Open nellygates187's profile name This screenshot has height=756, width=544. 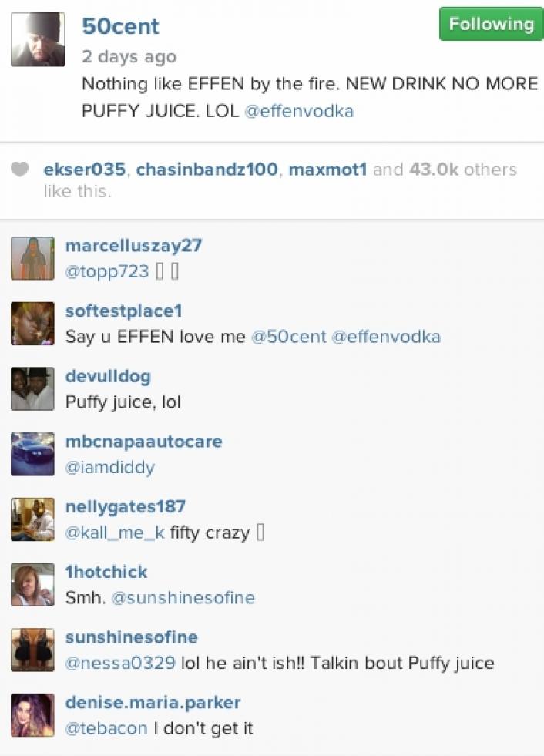[126, 506]
